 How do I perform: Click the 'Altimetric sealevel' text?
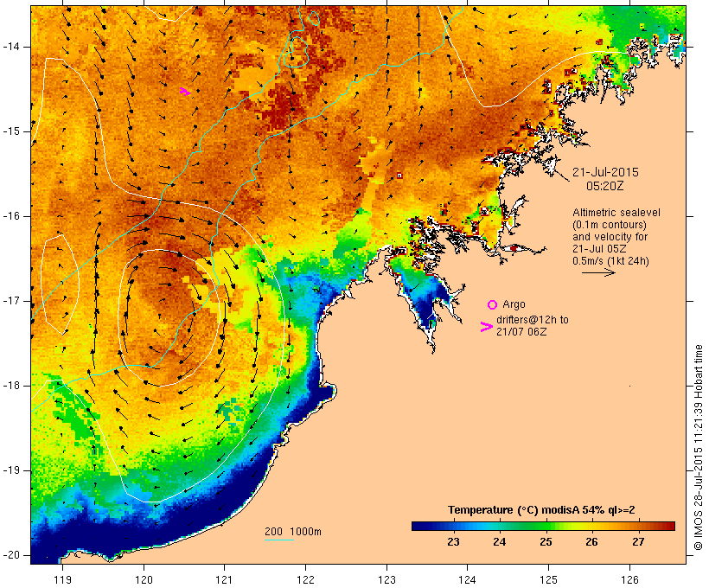click(x=616, y=213)
